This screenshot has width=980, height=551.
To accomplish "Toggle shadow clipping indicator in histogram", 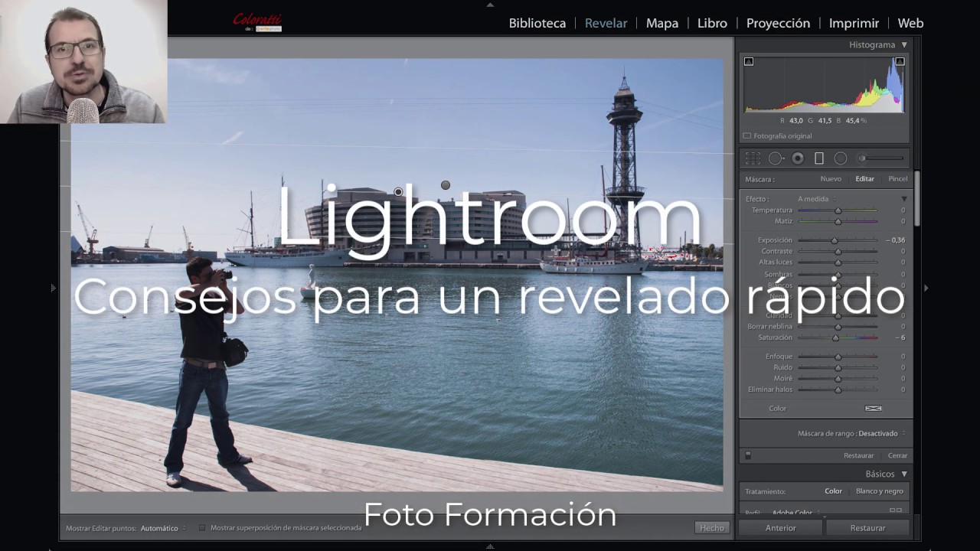I will (749, 61).
